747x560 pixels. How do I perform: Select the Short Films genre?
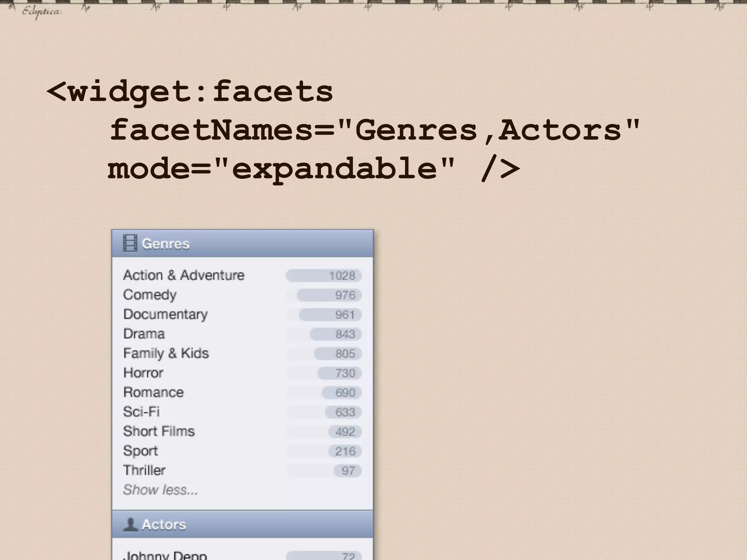[x=159, y=431]
